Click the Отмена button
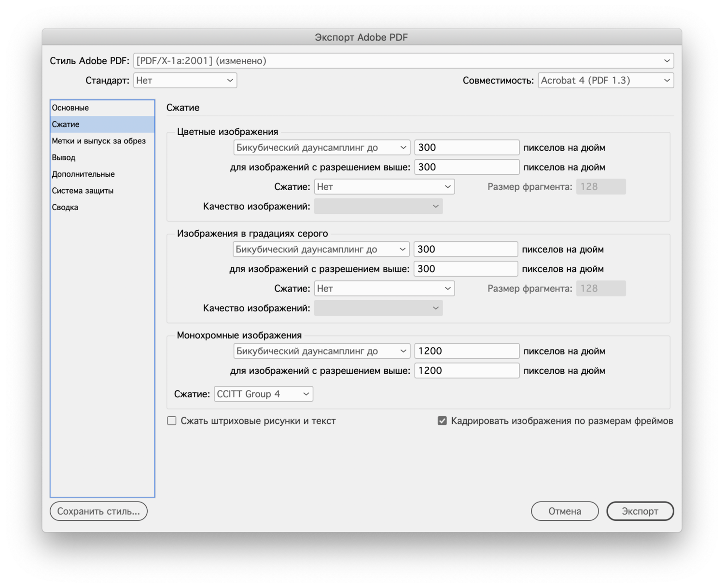Viewport: 724px width, 588px height. 565,511
